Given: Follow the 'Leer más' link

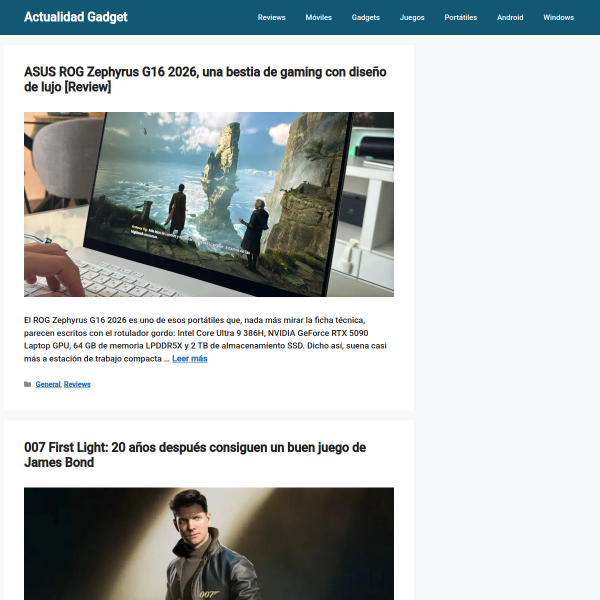Looking at the screenshot, I should 189,359.
